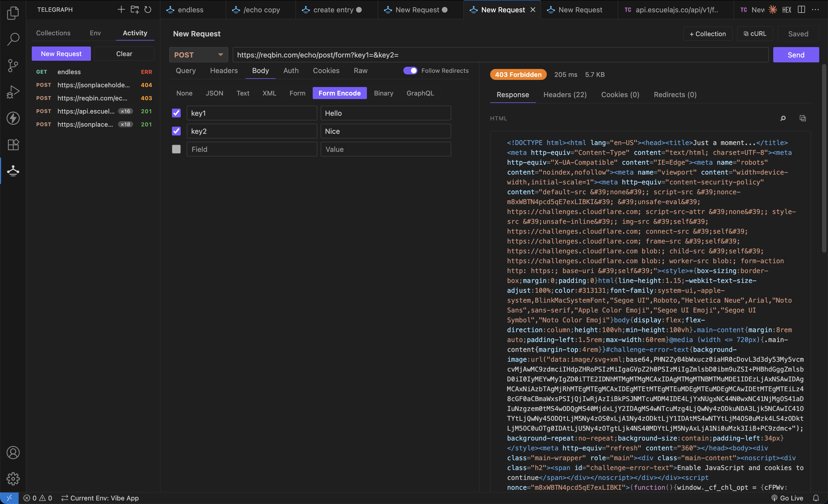Toggle the Follow Redirects switch
828x504 pixels.
(410, 71)
